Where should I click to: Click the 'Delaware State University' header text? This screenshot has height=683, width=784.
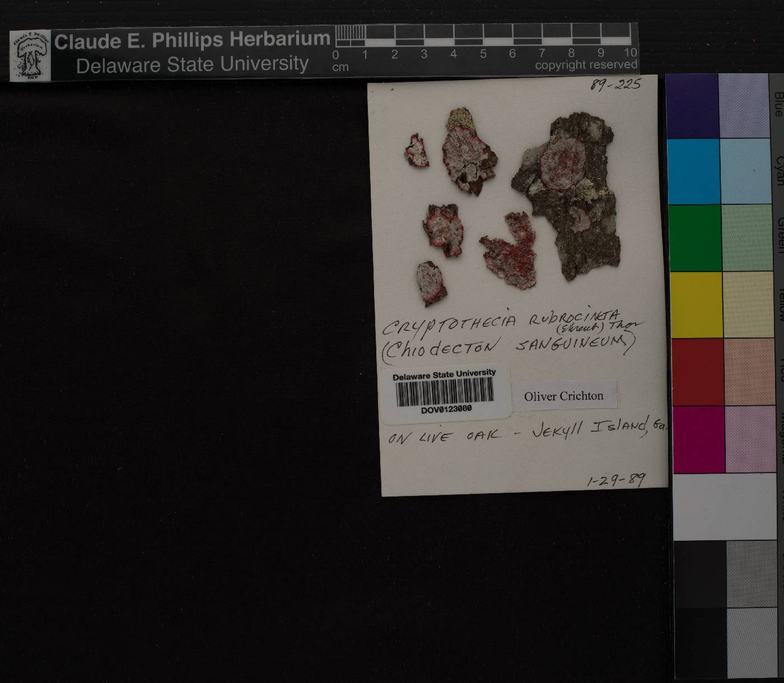[x=192, y=65]
